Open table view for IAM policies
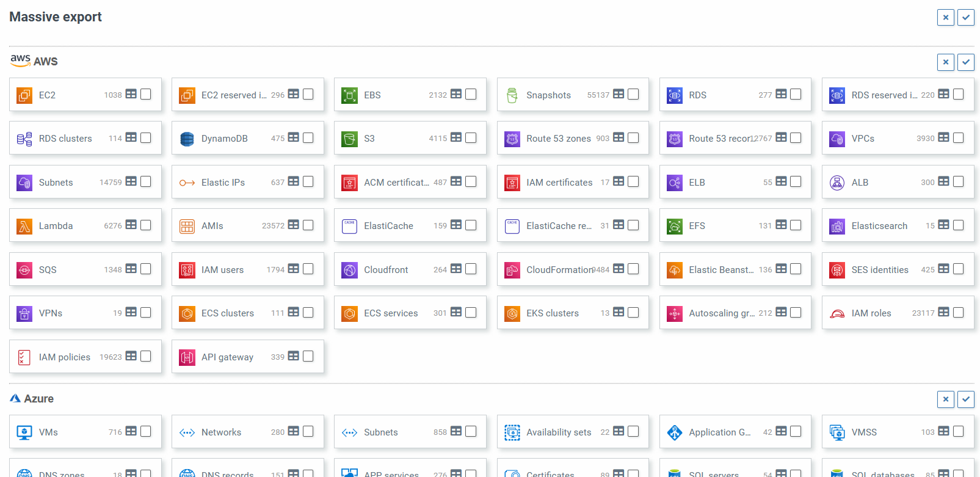The height and width of the screenshot is (477, 980). coord(131,356)
